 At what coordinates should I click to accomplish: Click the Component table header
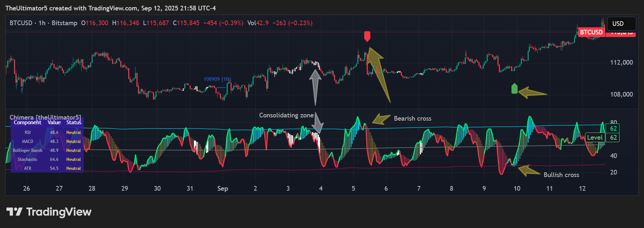coord(28,122)
